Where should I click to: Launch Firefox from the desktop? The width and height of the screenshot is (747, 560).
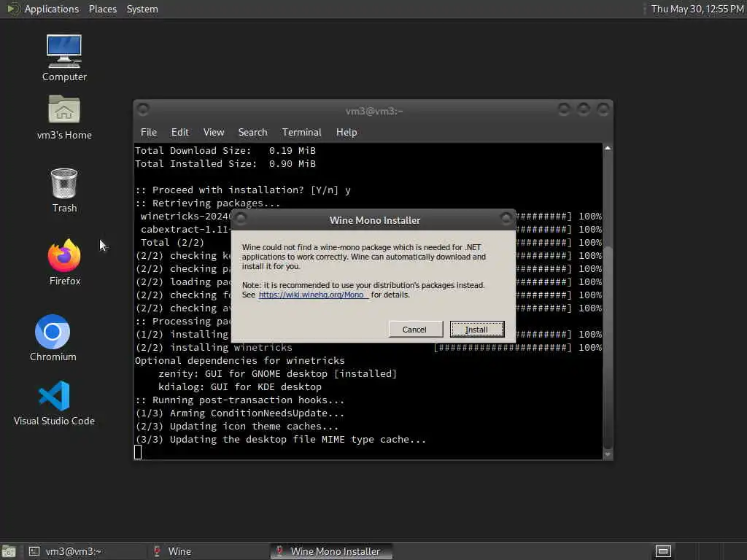64,262
